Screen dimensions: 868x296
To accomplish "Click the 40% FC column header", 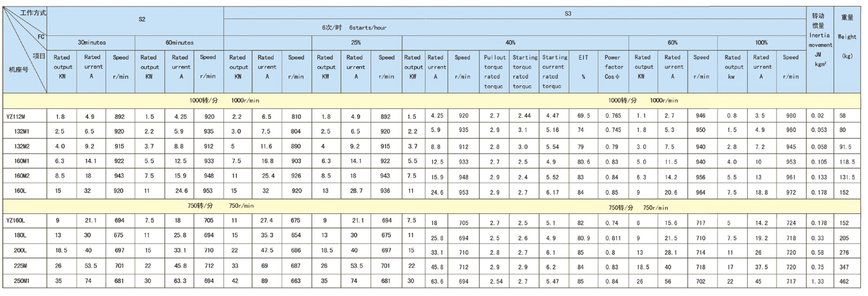I will tap(510, 42).
